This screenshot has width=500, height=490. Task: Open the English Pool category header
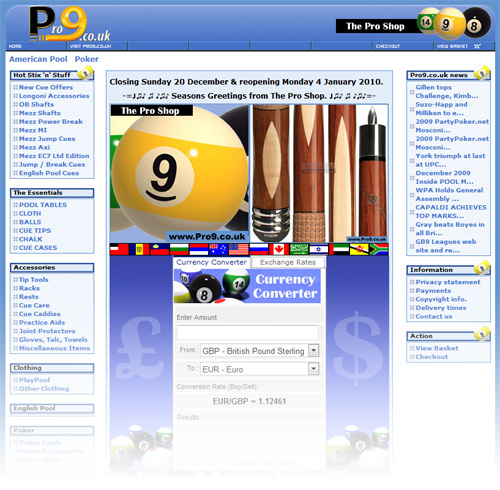52,408
